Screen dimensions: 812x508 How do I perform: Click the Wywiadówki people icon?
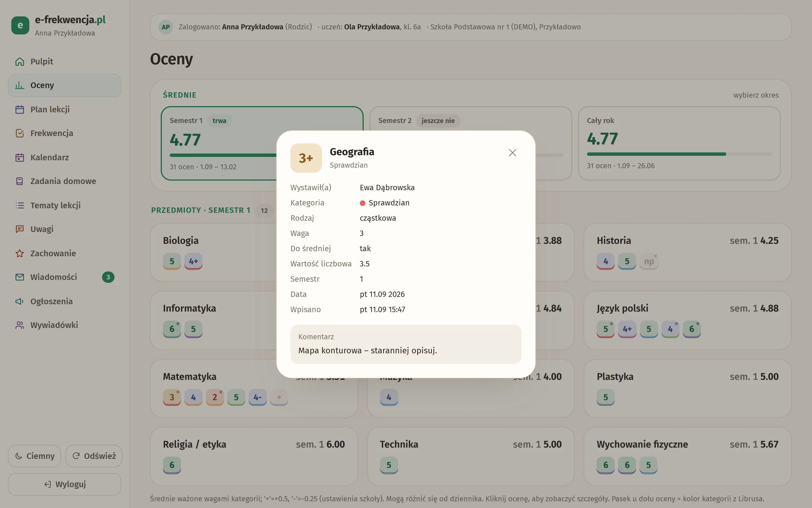[20, 325]
